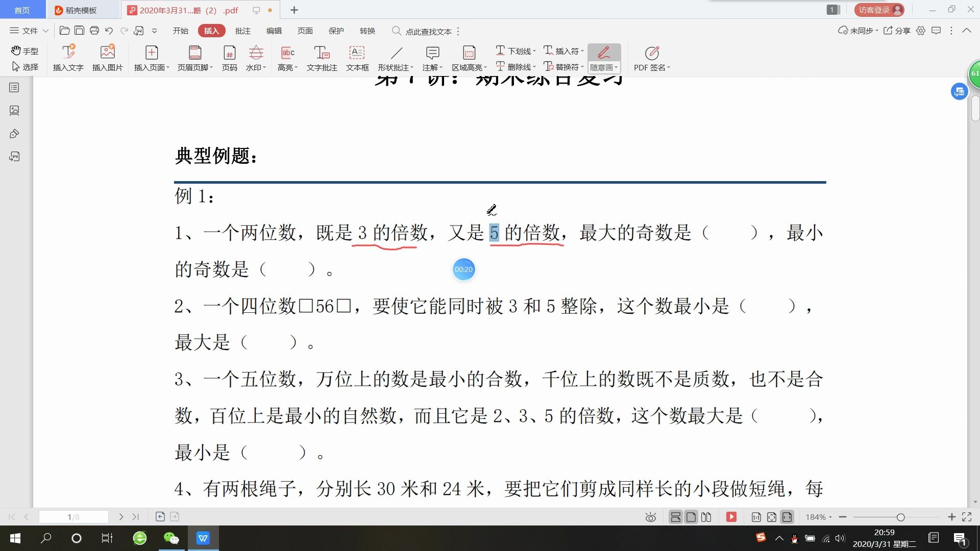The width and height of the screenshot is (980, 551).
Task: Enable the 选择 selection tool
Action: (x=24, y=66)
